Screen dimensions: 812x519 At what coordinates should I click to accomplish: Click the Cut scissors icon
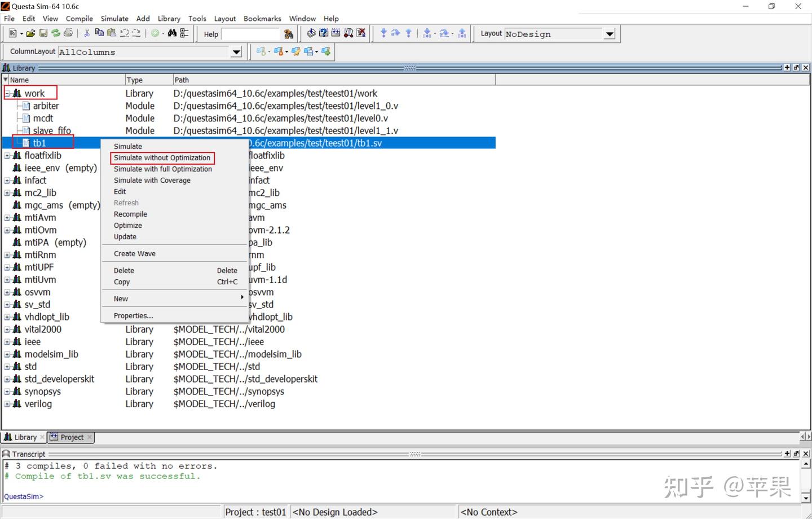[87, 34]
